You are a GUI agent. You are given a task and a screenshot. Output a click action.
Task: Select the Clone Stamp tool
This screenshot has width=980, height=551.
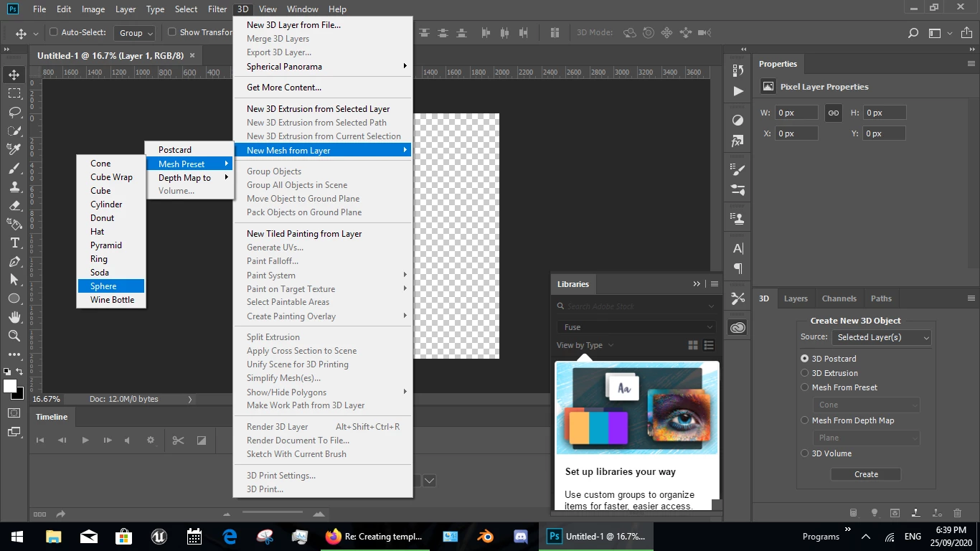coord(14,187)
